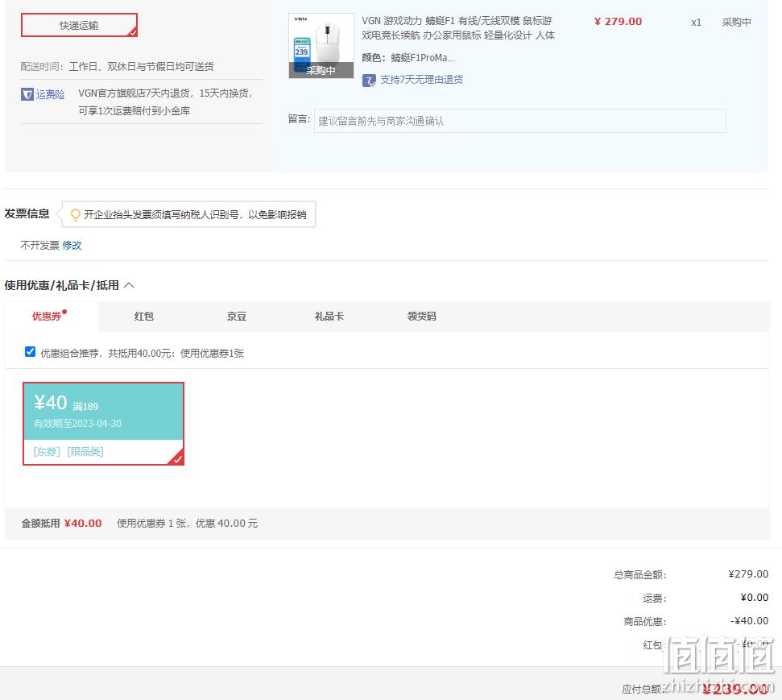Click the 7-day return badge icon

369,81
